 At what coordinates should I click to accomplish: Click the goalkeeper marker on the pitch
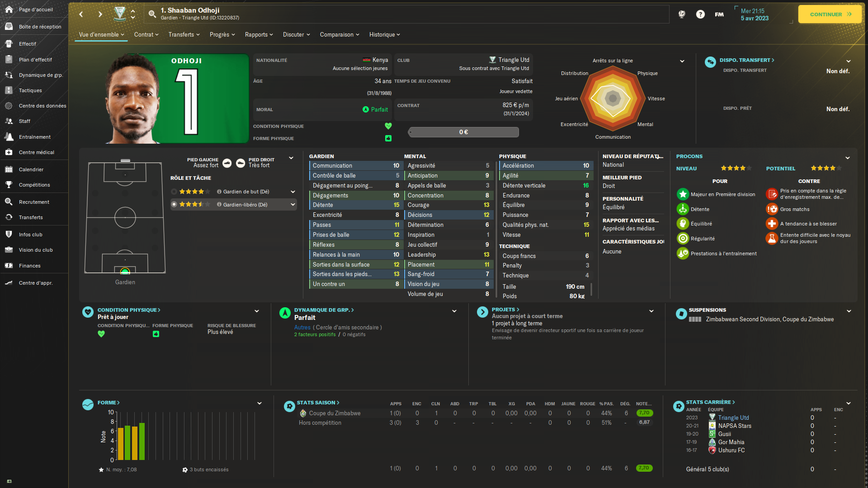click(x=125, y=271)
